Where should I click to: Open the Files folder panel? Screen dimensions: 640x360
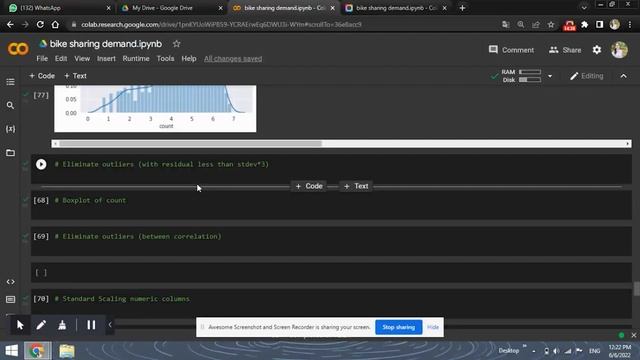(10, 153)
